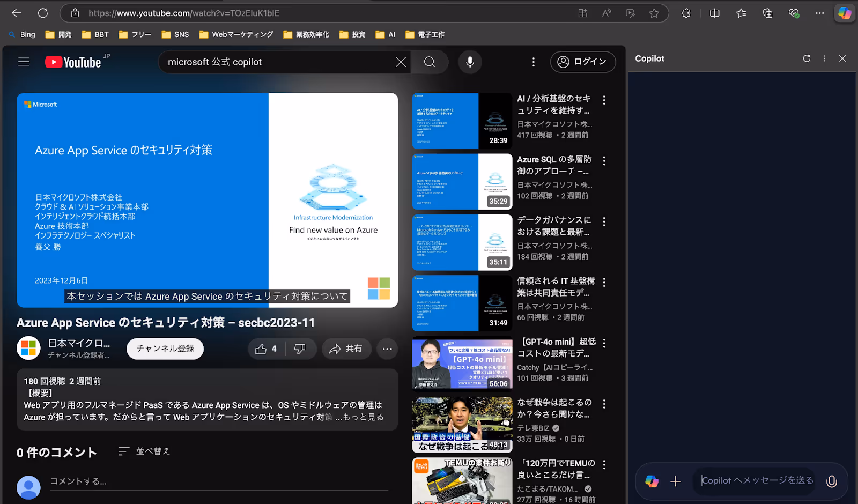This screenshot has height=504, width=858.
Task: Search with your voice microphone
Action: click(470, 62)
